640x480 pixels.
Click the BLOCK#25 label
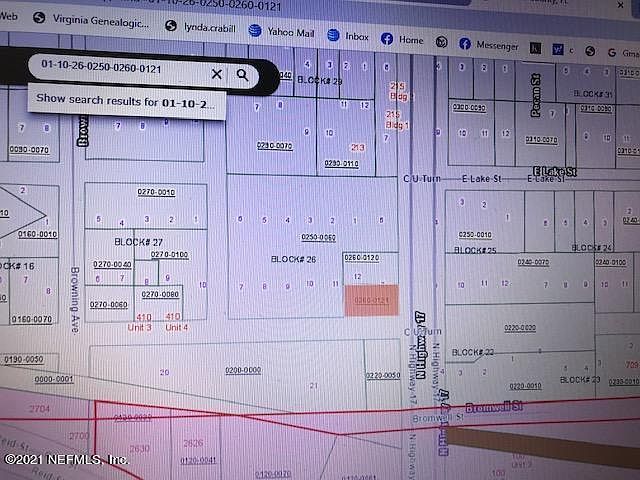(x=475, y=250)
